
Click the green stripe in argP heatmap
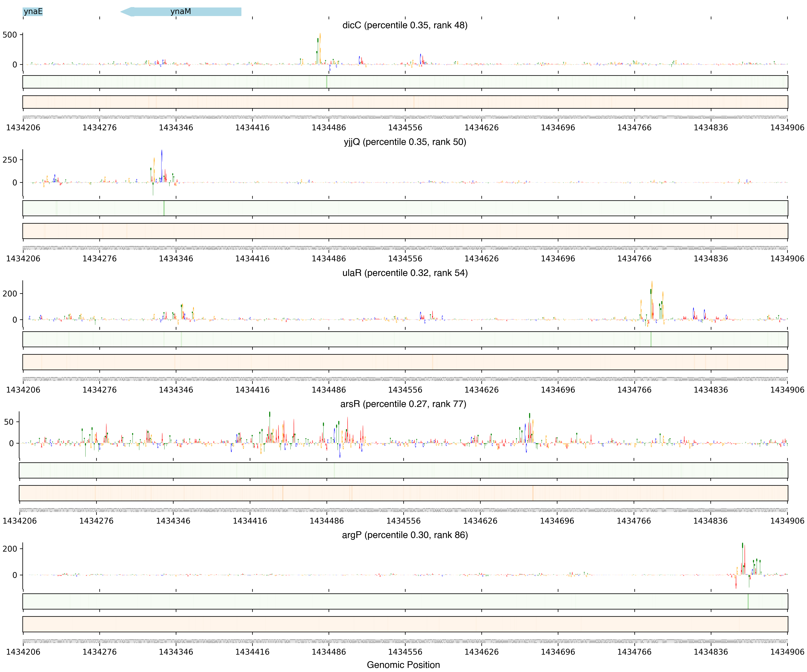coord(748,601)
